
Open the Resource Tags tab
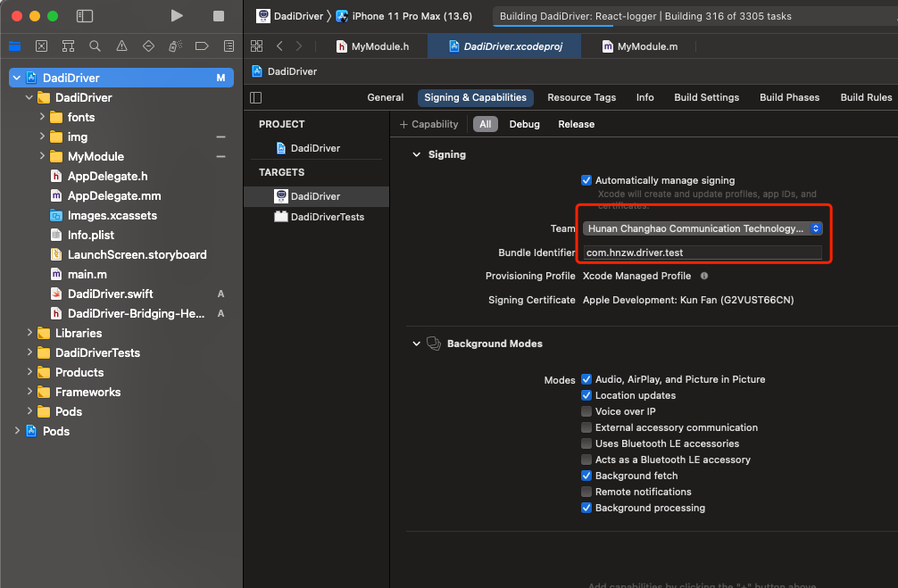(x=581, y=98)
